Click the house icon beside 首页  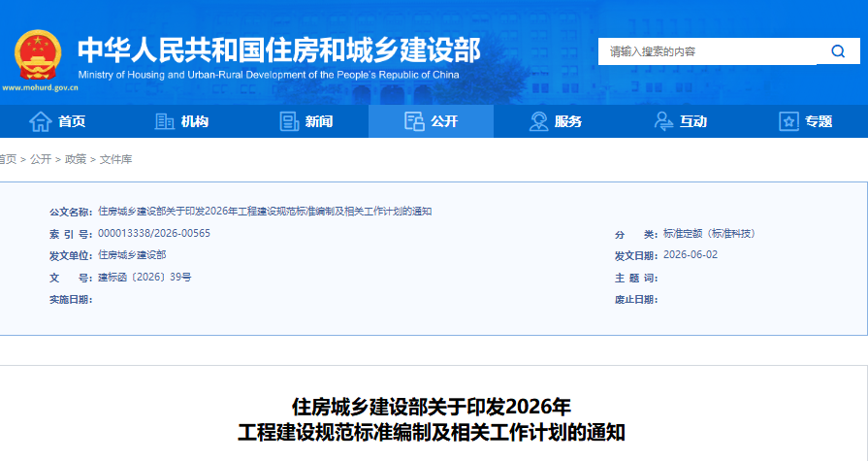(40, 121)
